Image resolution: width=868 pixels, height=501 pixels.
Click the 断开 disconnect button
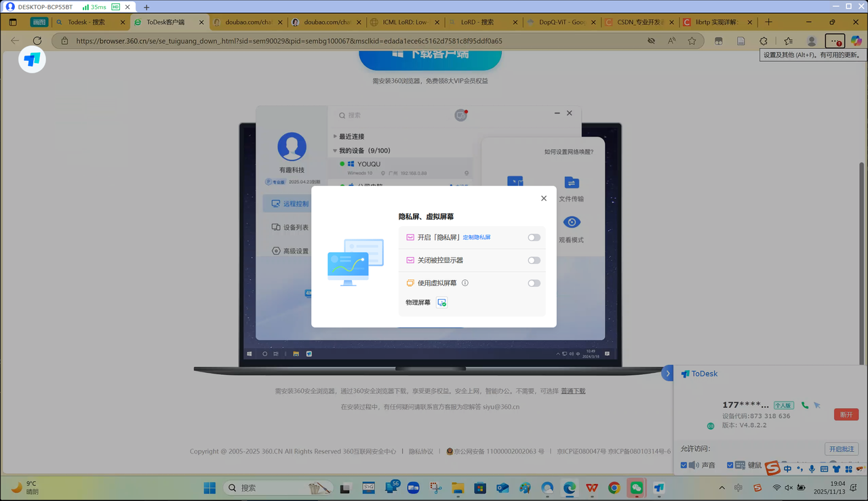click(846, 414)
